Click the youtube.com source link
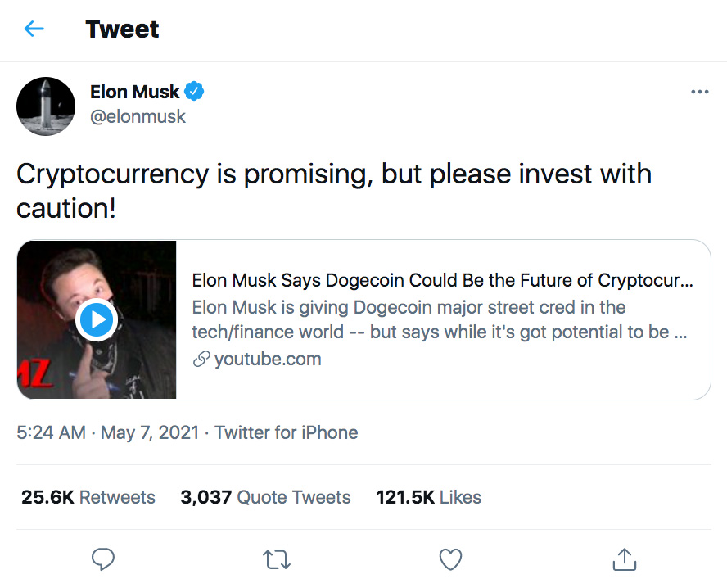 click(268, 359)
